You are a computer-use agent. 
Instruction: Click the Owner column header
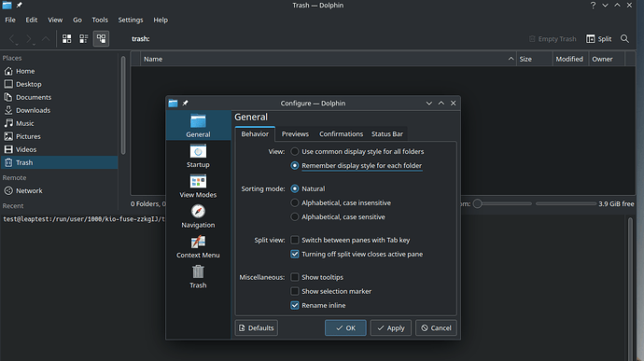(x=607, y=59)
